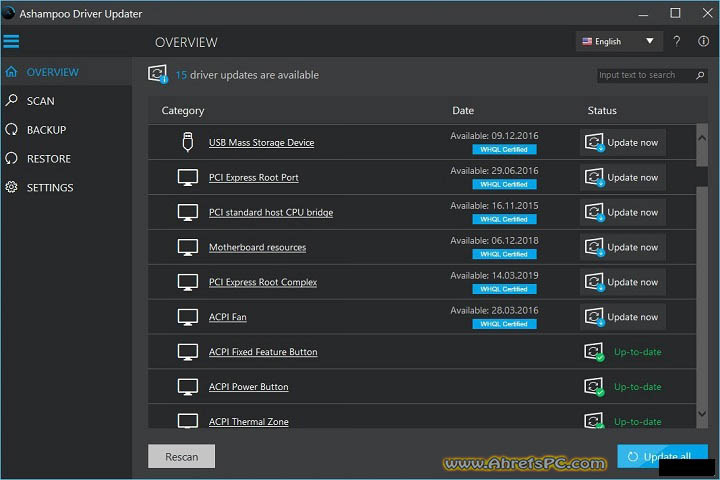Click 'Available: 06.12.2018' date text
This screenshot has height=480, width=720.
click(494, 240)
